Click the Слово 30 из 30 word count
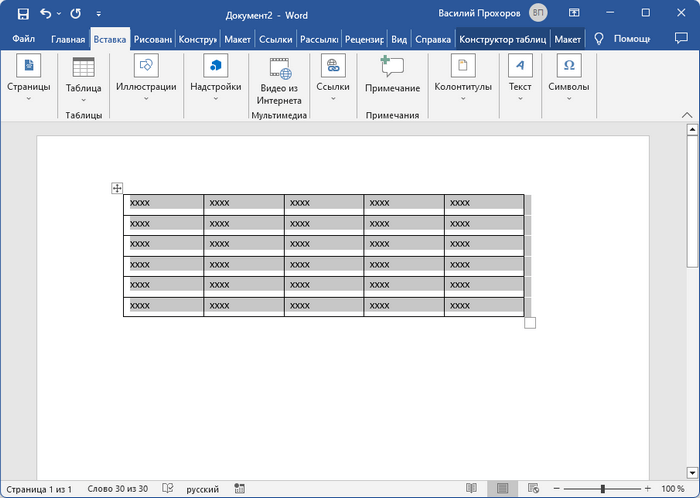Screen dimensions: 700x498 [x=117, y=489]
